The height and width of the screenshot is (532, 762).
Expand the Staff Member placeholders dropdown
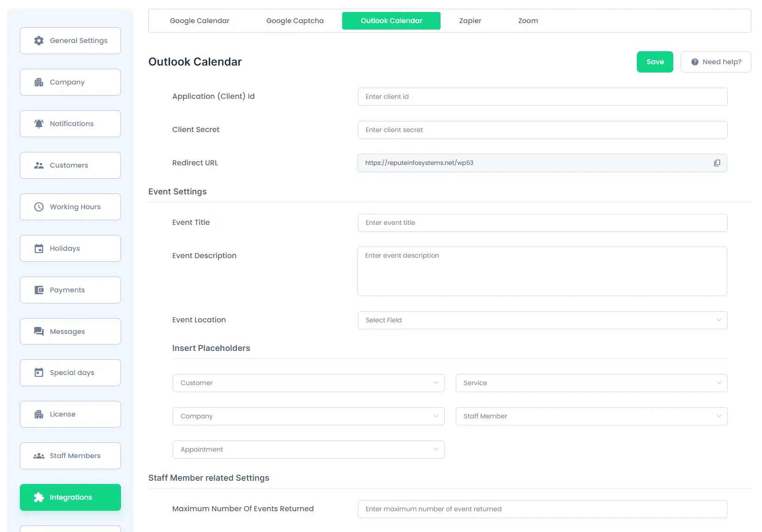click(592, 416)
